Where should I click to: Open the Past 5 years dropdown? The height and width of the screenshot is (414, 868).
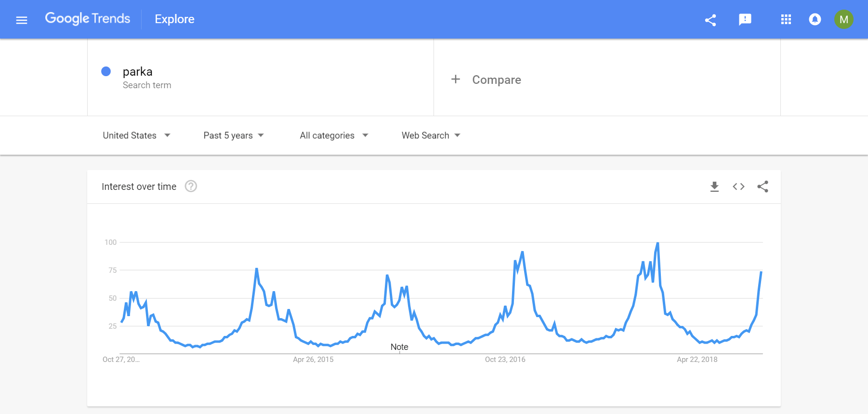[x=234, y=135]
